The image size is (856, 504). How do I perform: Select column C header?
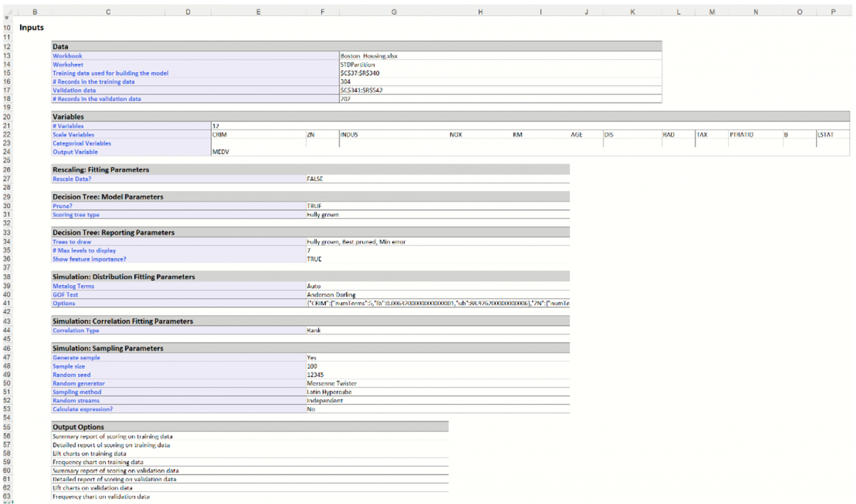[108, 11]
